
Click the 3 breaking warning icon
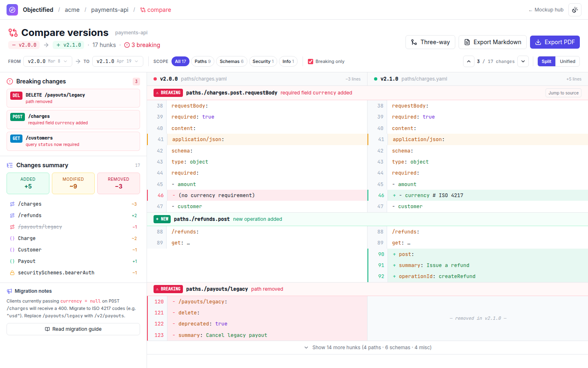(x=127, y=45)
